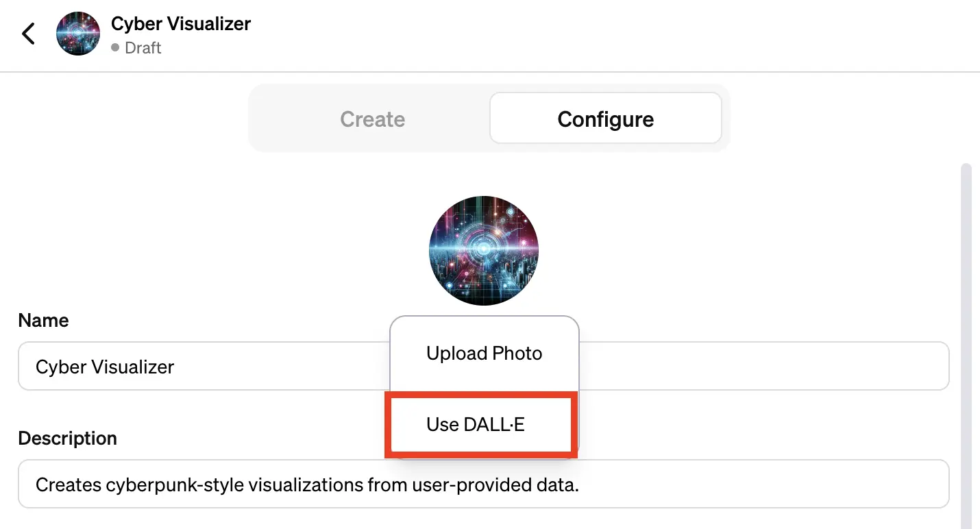Screen dimensions: 980x529
Task: Click the back arrow icon
Action: (28, 34)
